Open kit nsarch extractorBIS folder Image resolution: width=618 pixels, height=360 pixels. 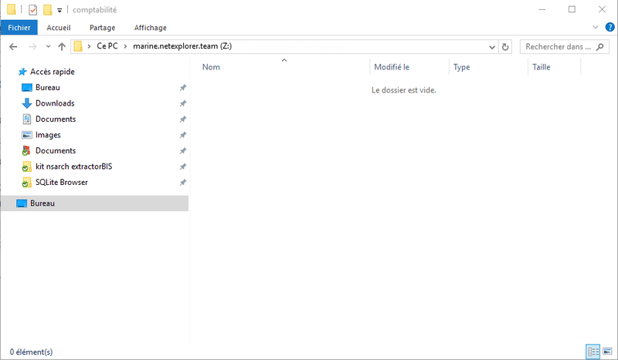tap(74, 166)
